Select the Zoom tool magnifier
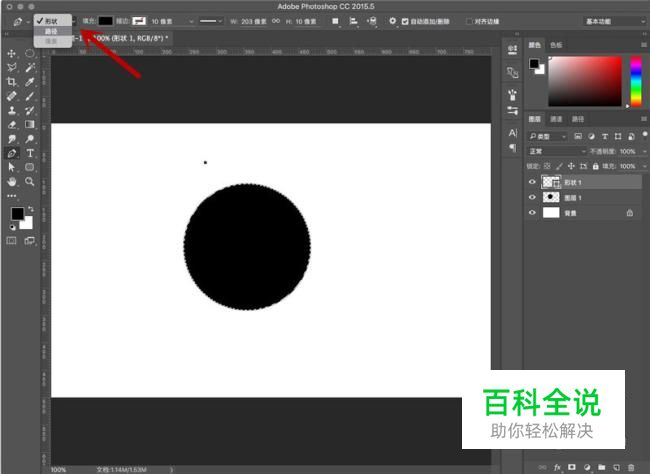This screenshot has width=650, height=474. [x=30, y=183]
